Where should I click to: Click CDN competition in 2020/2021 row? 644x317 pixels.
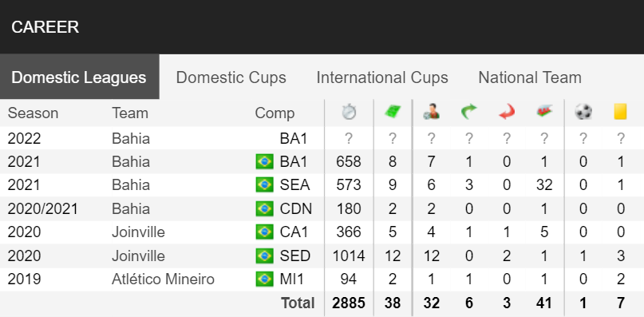tap(296, 208)
